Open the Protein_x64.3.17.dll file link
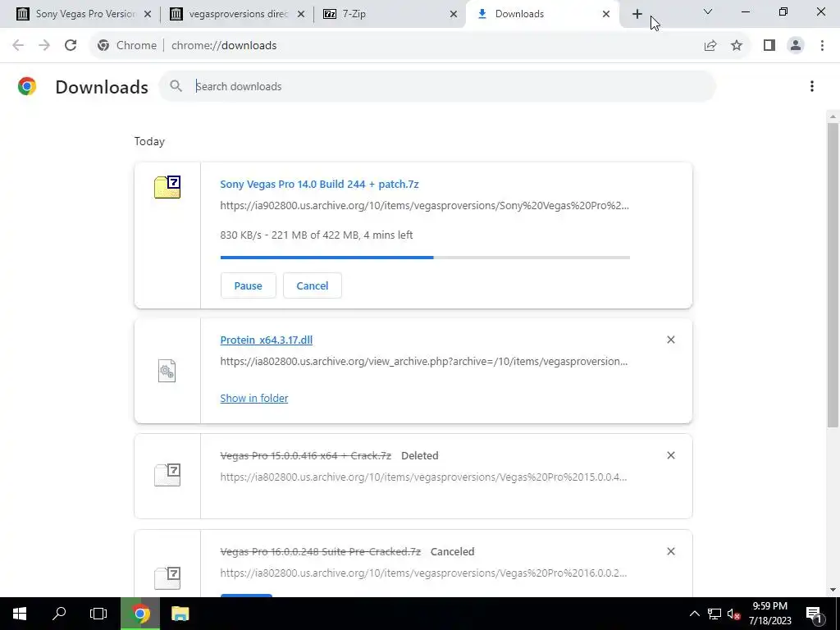Viewport: 840px width, 630px height. (x=267, y=340)
